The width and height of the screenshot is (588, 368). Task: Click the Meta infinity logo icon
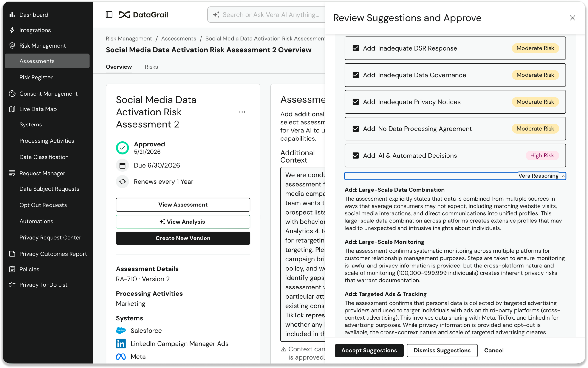[x=121, y=357]
